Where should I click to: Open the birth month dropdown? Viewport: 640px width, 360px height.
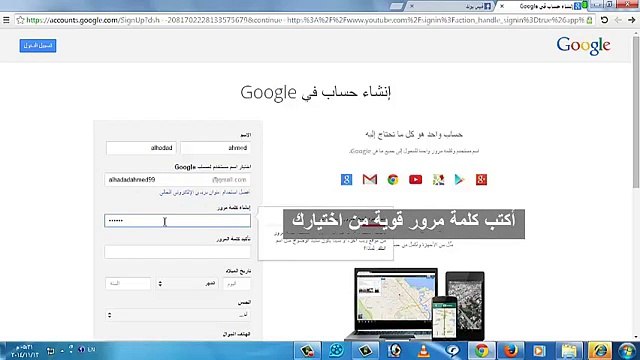tap(187, 283)
